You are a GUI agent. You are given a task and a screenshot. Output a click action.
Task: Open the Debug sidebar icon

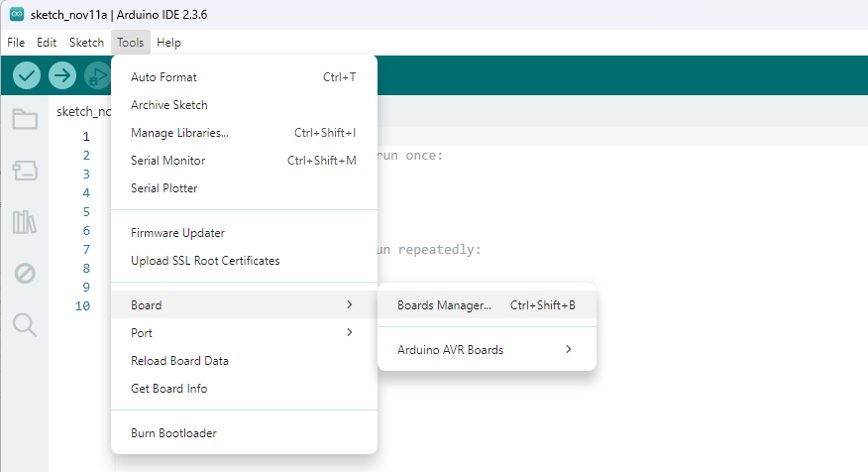(25, 274)
